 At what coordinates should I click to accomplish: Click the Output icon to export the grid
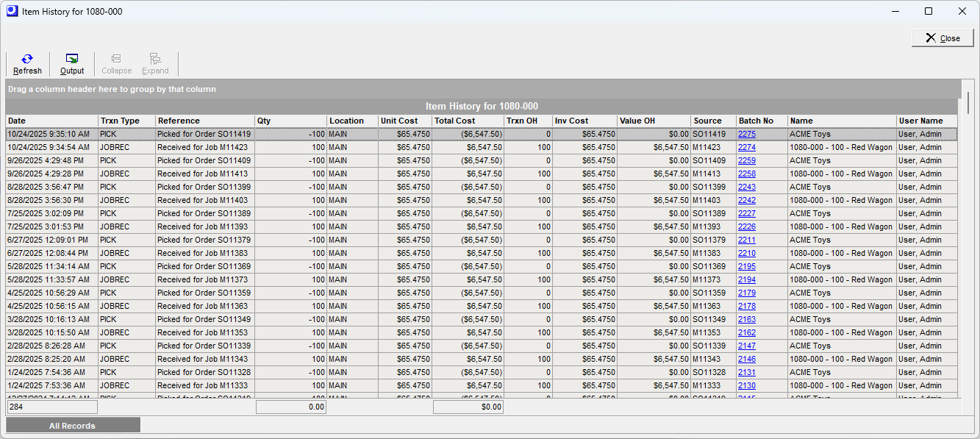tap(71, 64)
